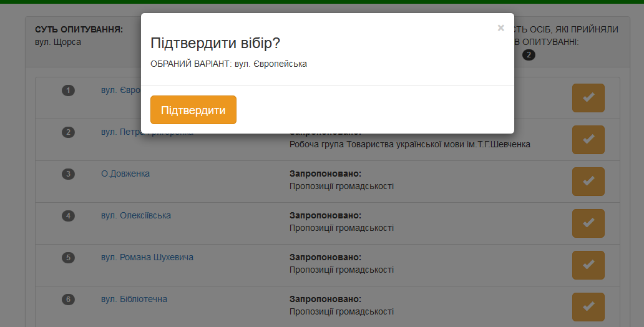Pick checkmark button for вул. Олексіївська
The width and height of the screenshot is (644, 327).
point(588,223)
